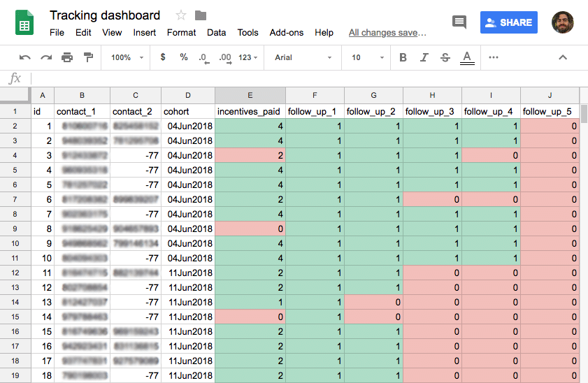Open the text color picker

click(x=467, y=58)
